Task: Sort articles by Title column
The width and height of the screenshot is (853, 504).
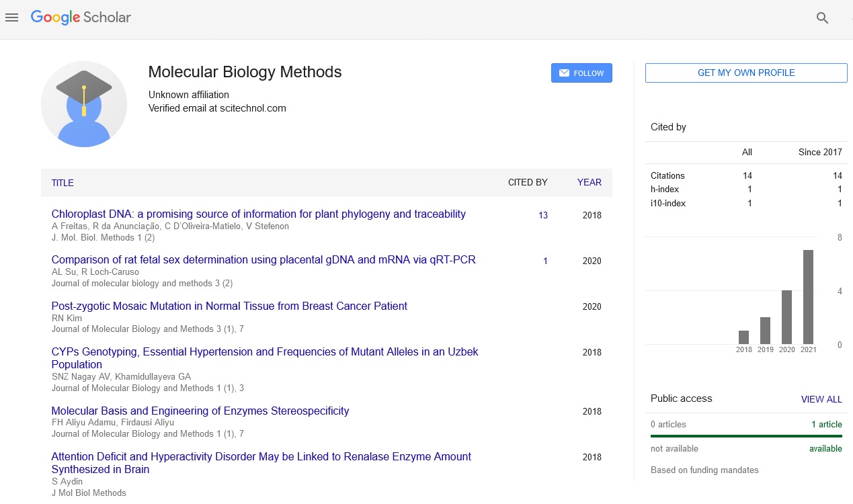Action: click(x=63, y=183)
